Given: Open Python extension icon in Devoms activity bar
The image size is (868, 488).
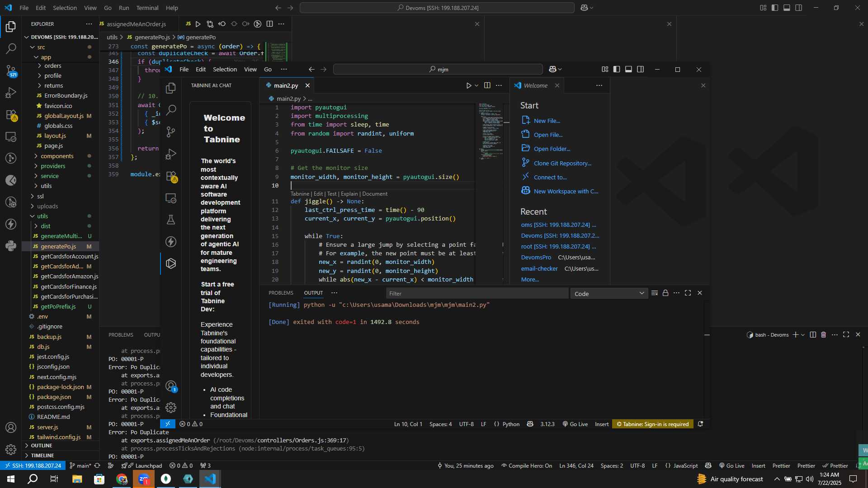Looking at the screenshot, I should click(11, 246).
